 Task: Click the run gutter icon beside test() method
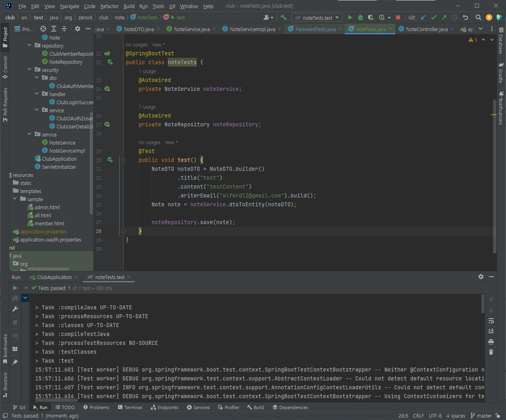pyautogui.click(x=110, y=160)
